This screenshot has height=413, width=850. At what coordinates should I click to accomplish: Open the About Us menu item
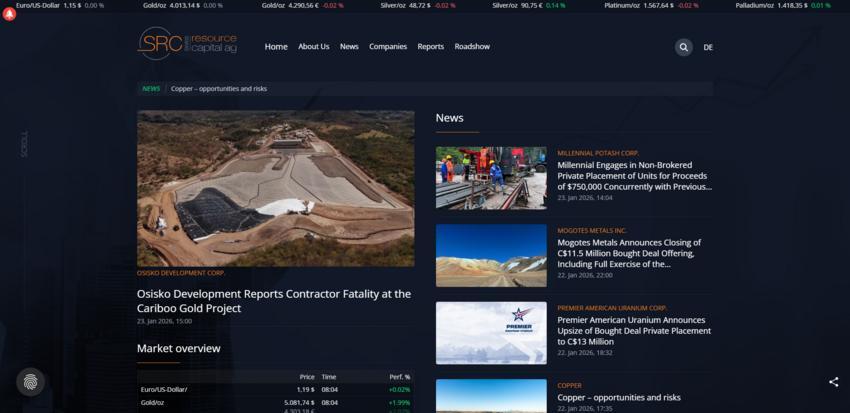pyautogui.click(x=313, y=47)
